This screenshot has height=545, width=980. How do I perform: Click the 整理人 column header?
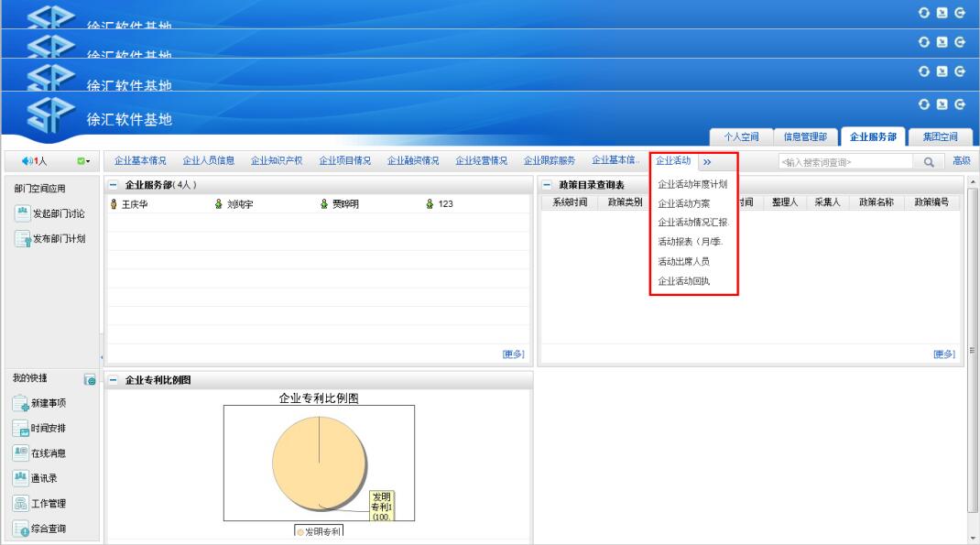784,202
